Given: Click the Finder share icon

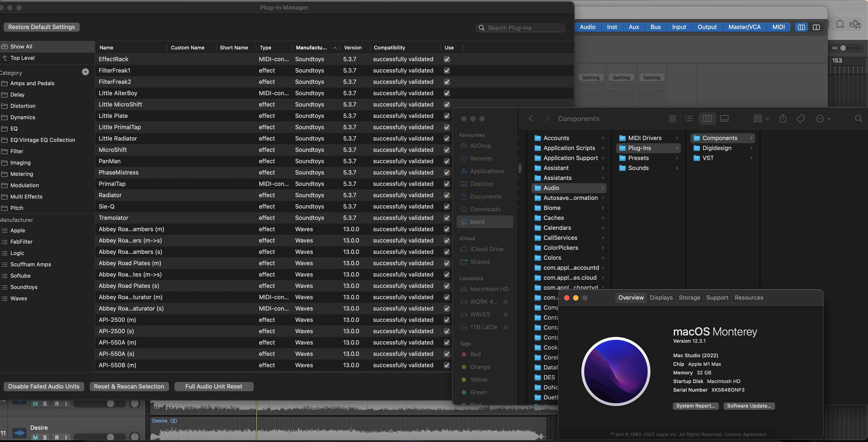Looking at the screenshot, I should coord(783,119).
